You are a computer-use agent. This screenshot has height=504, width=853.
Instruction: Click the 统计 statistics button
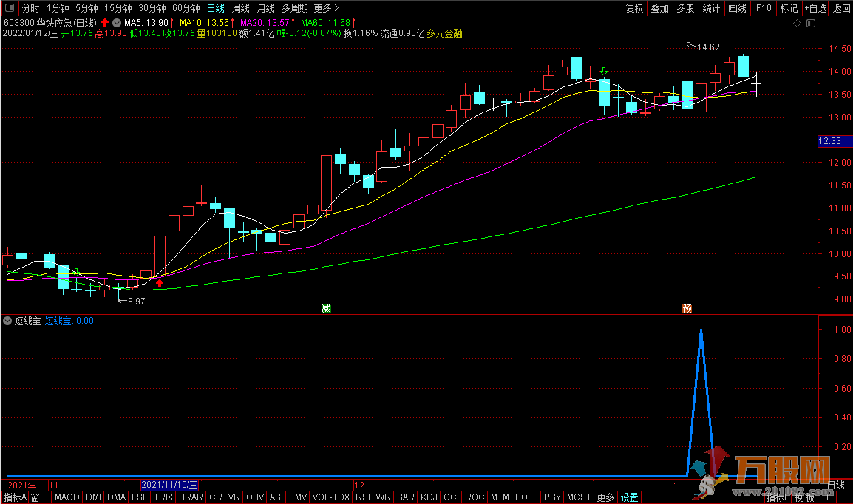710,8
